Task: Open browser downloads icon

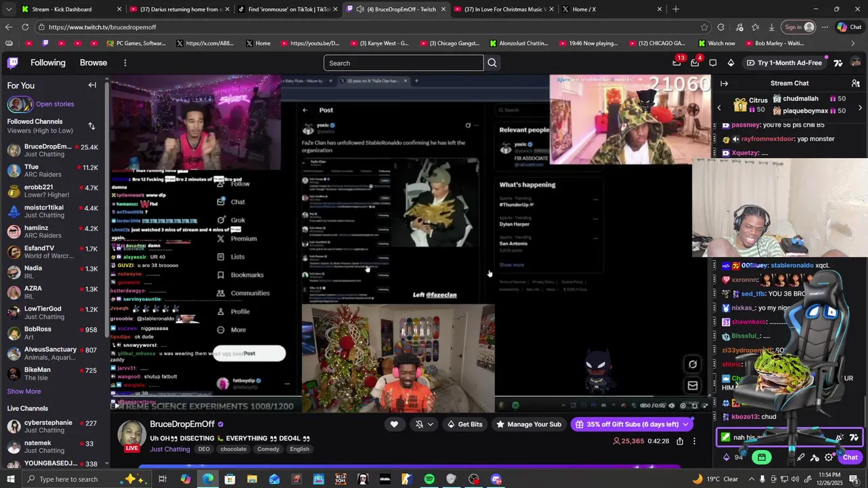Action: (772, 27)
